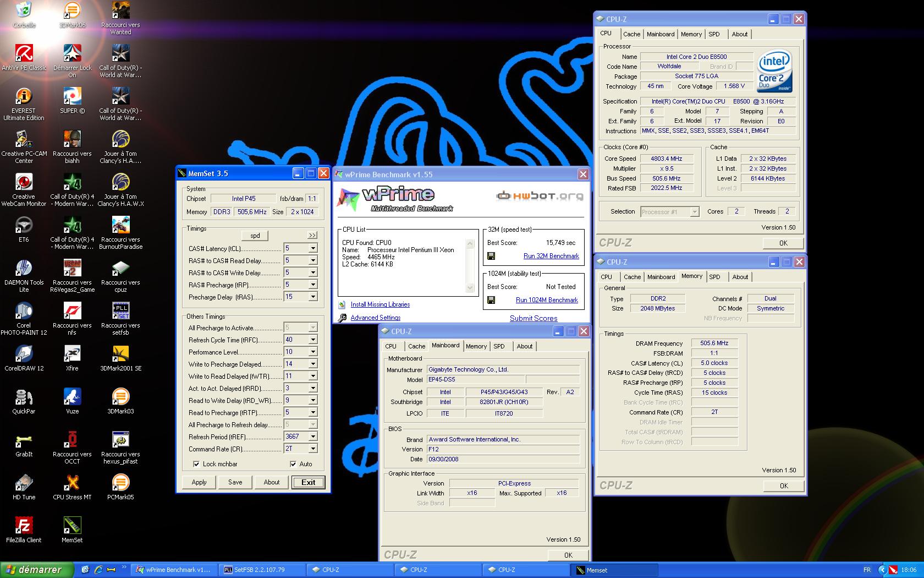Click the Apply button in MemSet
This screenshot has width=924, height=578.
[199, 482]
